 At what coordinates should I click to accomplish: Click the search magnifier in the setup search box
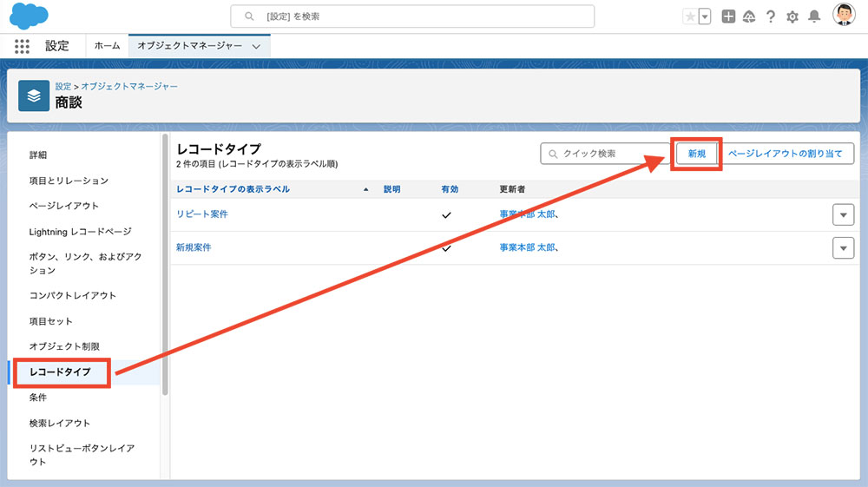point(250,16)
